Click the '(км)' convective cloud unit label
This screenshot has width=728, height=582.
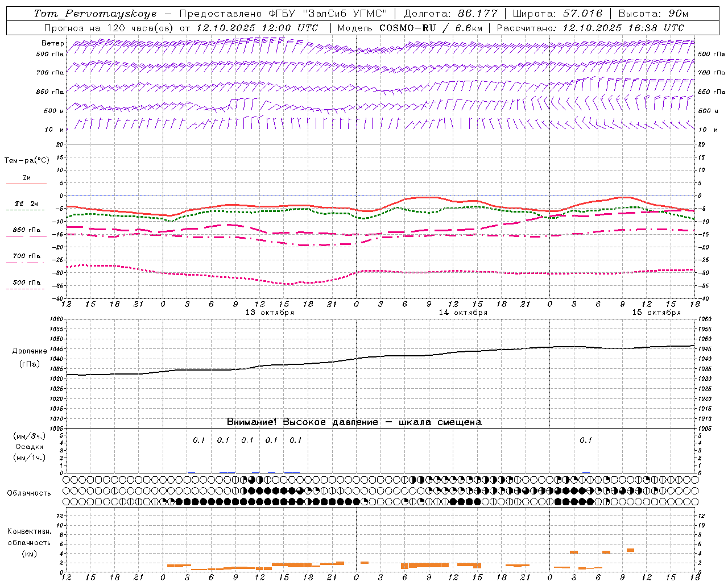(29, 554)
